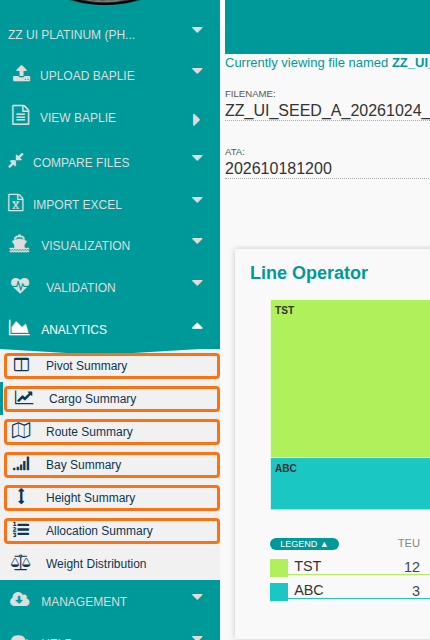Click the IMPORT EXCEL menu label
Screen dimensions: 430x640
tap(78, 205)
